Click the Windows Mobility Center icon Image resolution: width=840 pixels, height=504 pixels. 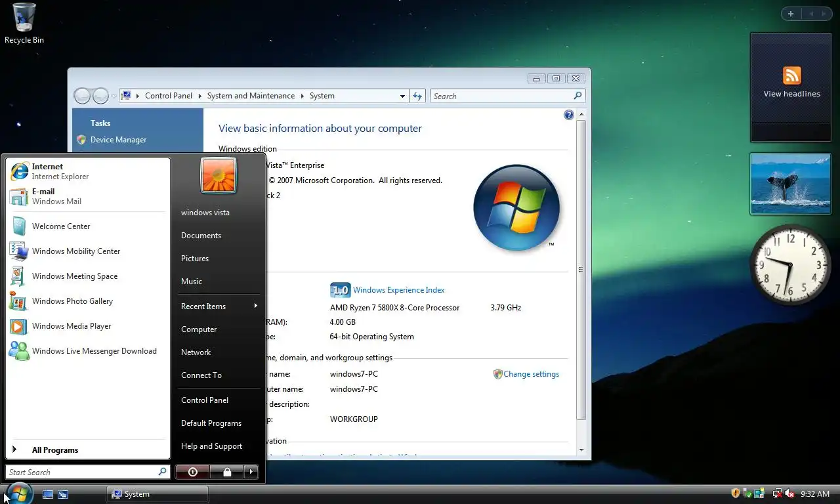coord(19,251)
